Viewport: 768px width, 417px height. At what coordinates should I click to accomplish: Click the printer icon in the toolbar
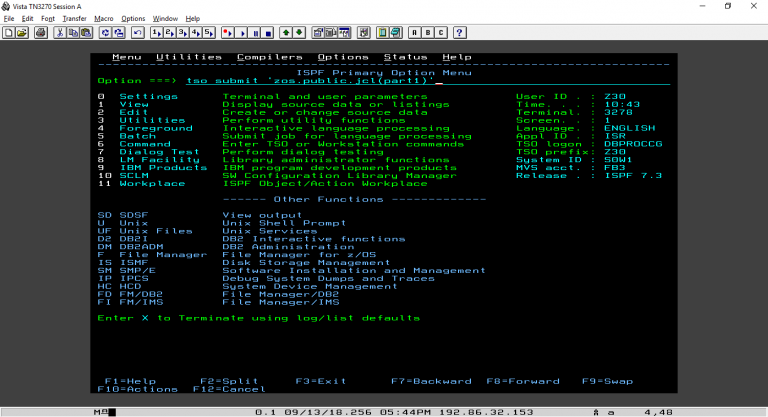tap(41, 32)
